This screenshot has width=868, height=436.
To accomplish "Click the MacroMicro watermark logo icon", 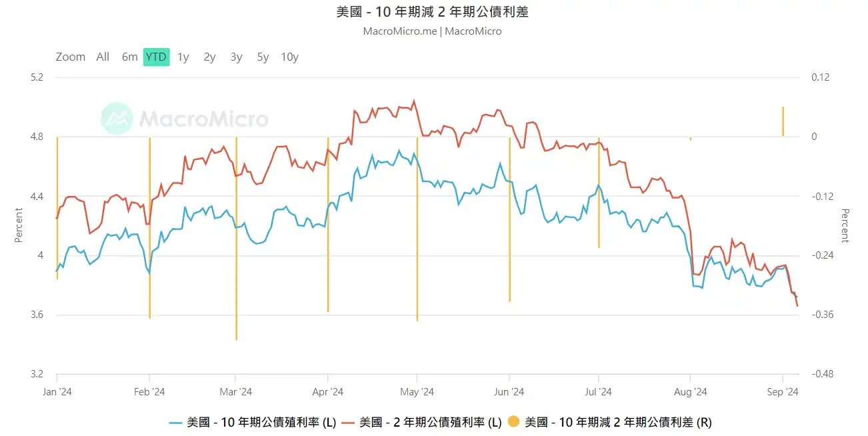I will point(117,119).
